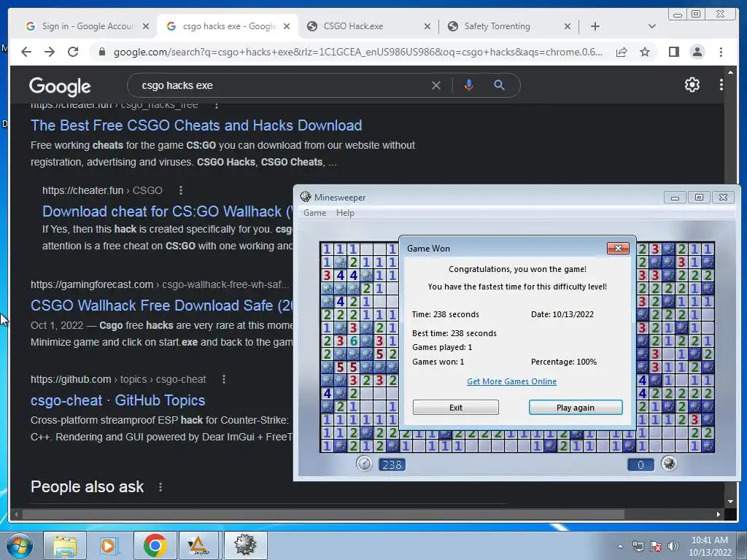Close the Sign in - Google Account tab
This screenshot has width=747, height=560.
click(146, 26)
